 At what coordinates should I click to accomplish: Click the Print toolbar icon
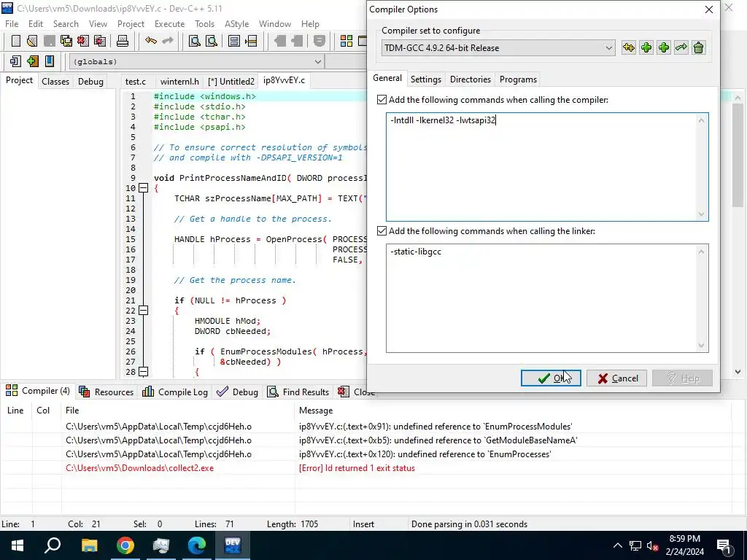(x=123, y=42)
